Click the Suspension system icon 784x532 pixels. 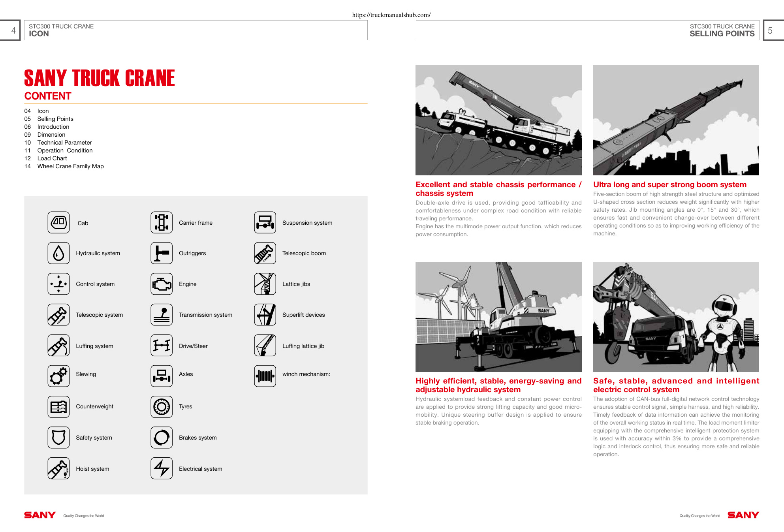265,222
